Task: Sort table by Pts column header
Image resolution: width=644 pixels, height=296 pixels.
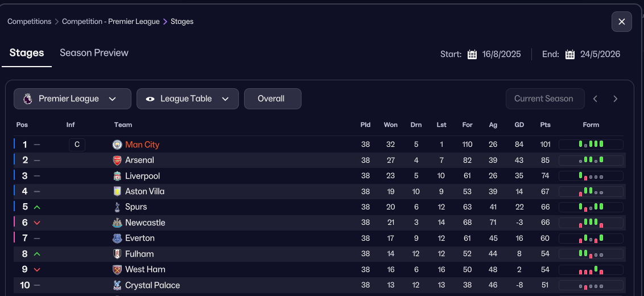Action: (x=545, y=125)
